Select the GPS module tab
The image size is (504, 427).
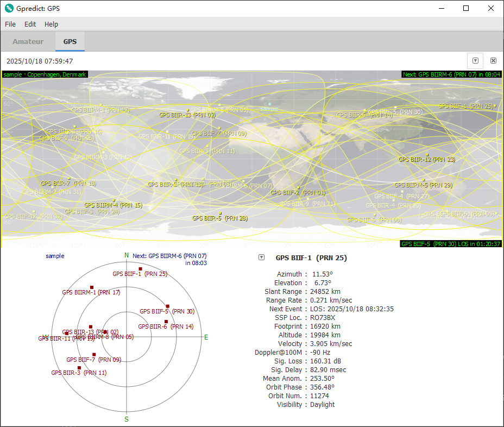[x=70, y=41]
